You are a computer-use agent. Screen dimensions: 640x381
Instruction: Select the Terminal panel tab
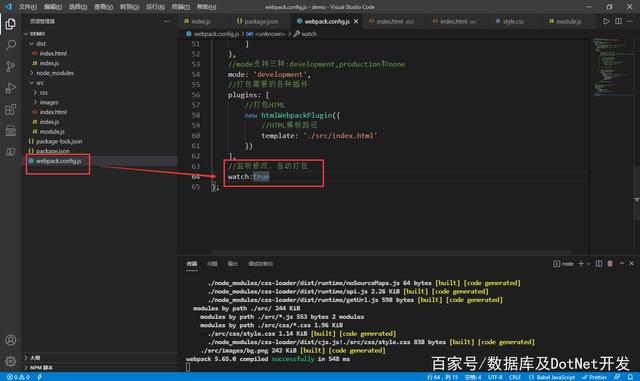(192, 264)
